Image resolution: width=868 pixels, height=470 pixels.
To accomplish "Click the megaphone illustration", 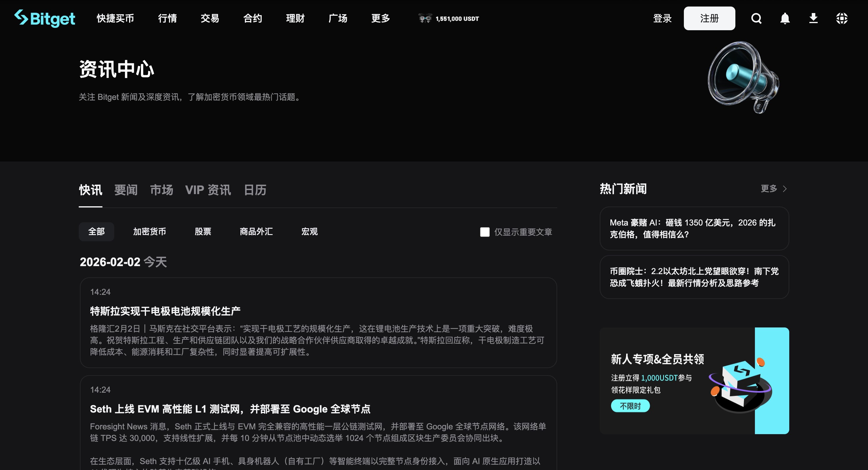I will coord(743,77).
